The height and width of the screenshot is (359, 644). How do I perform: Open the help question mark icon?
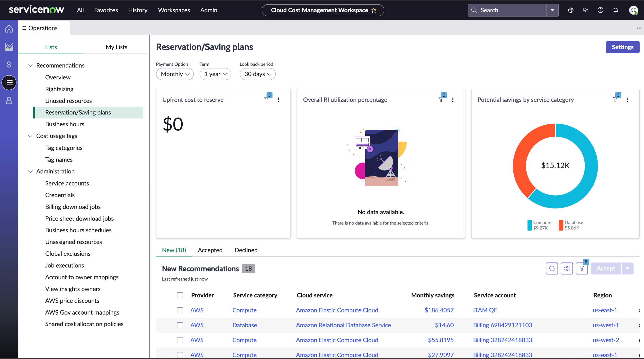pyautogui.click(x=600, y=10)
